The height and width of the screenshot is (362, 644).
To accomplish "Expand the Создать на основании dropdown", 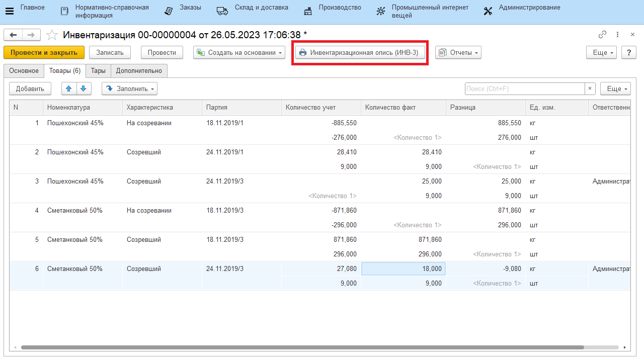I will click(x=239, y=52).
